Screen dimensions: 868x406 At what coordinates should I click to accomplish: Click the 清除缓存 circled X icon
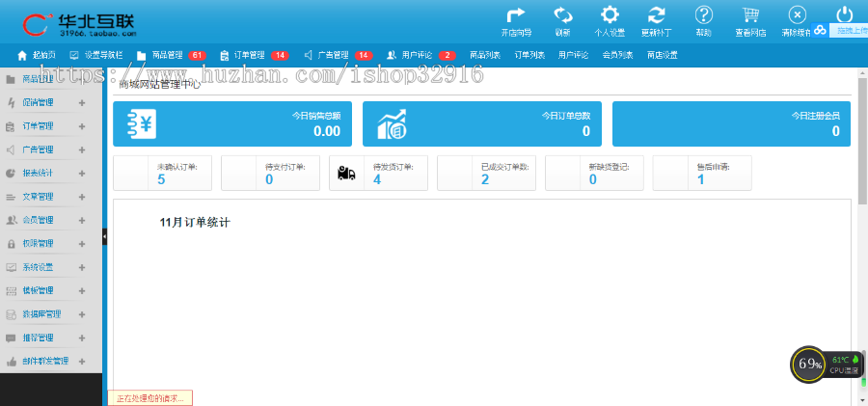coord(798,15)
